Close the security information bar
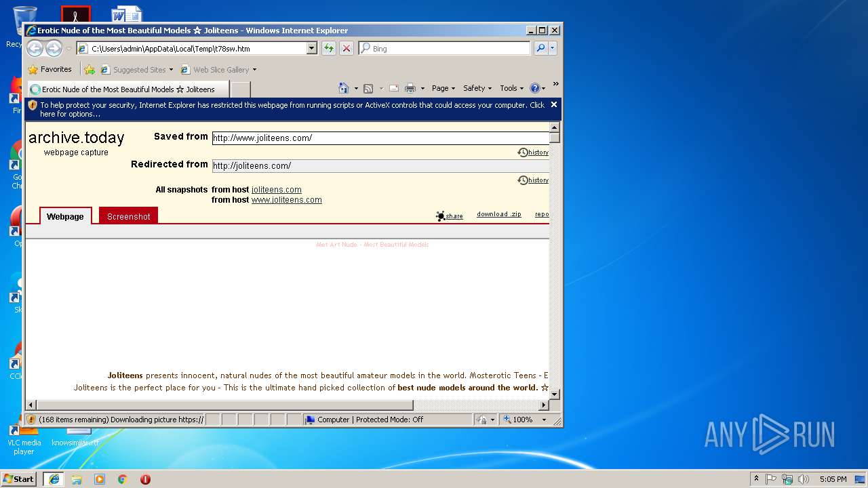Screen dimensions: 868x488 pyautogui.click(x=554, y=104)
